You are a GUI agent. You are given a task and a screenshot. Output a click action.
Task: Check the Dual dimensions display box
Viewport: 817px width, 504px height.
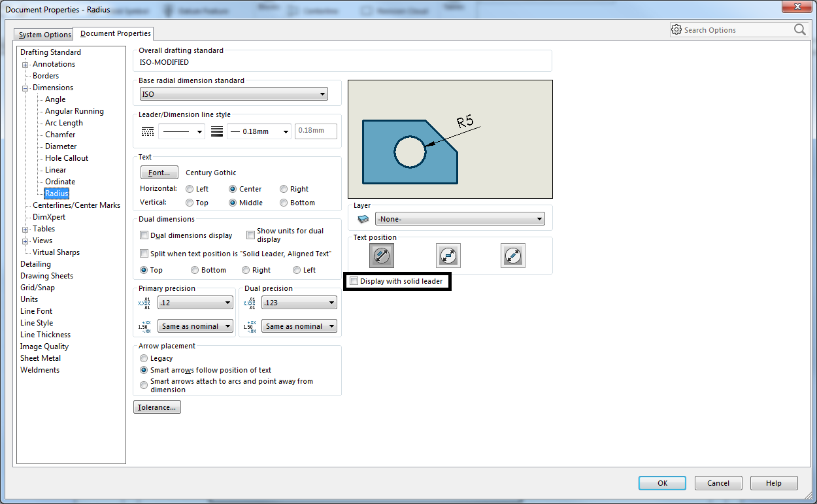tap(144, 235)
